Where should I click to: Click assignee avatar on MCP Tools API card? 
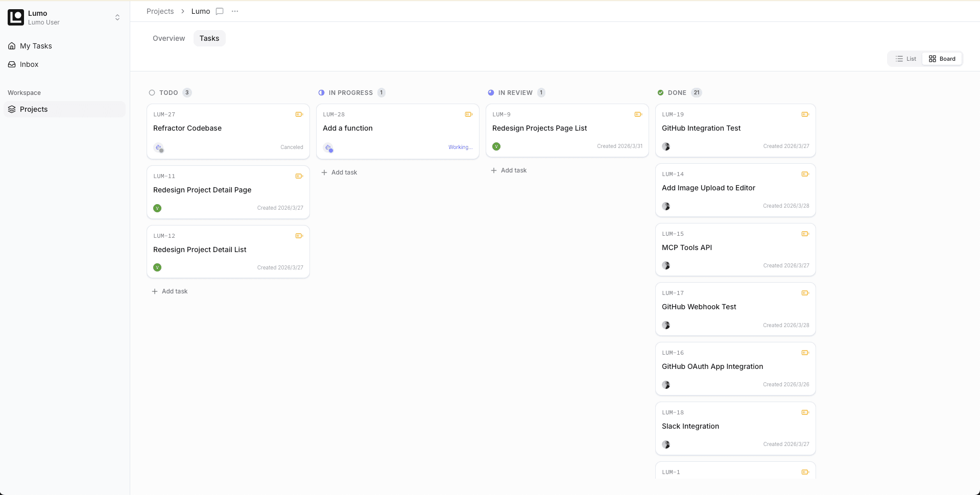pyautogui.click(x=666, y=265)
